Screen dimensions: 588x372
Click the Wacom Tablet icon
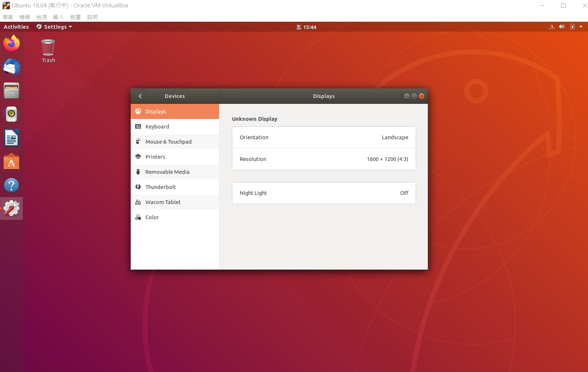pos(138,202)
